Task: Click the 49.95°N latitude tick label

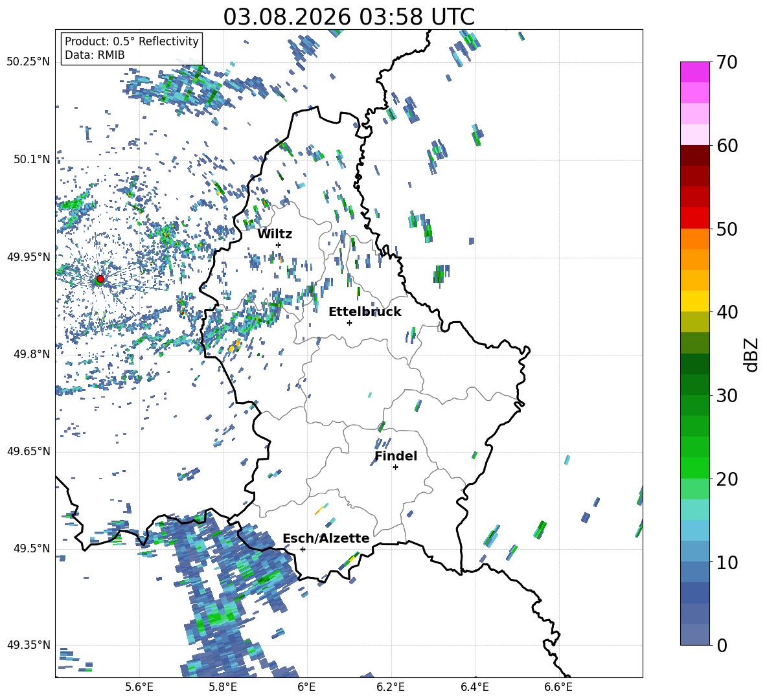Action: [29, 257]
